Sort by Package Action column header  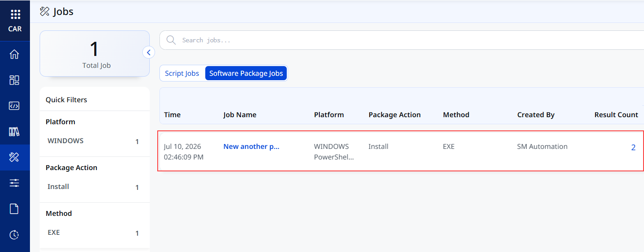click(394, 115)
